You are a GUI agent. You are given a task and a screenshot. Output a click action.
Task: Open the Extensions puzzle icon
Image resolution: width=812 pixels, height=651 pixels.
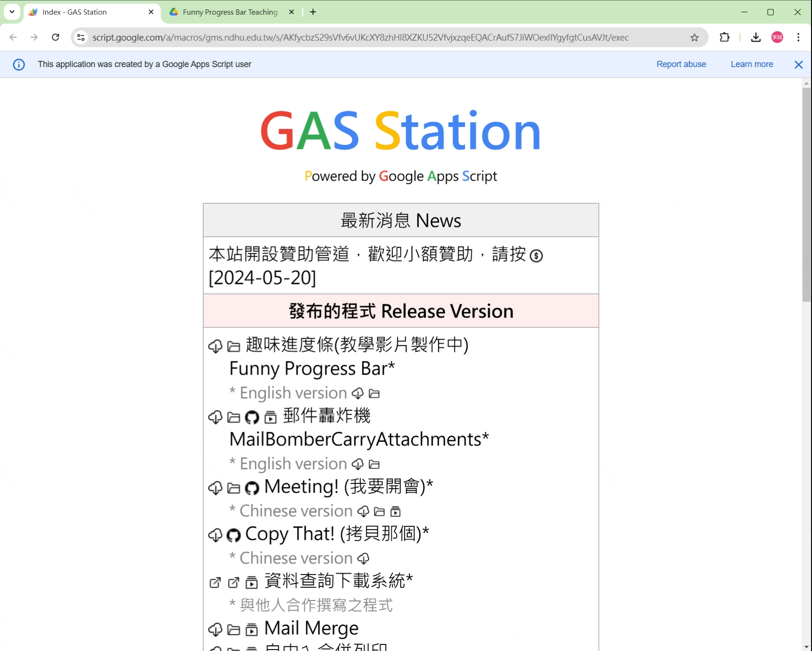click(x=725, y=37)
